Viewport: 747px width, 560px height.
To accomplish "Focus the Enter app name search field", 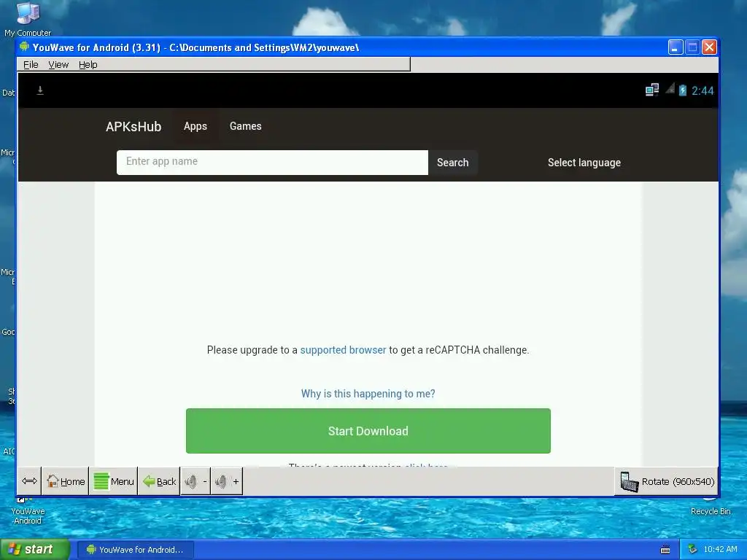I will pos(272,163).
